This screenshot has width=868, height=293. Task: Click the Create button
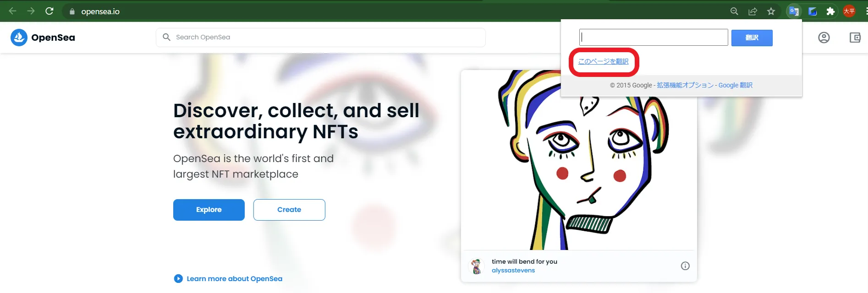click(289, 210)
